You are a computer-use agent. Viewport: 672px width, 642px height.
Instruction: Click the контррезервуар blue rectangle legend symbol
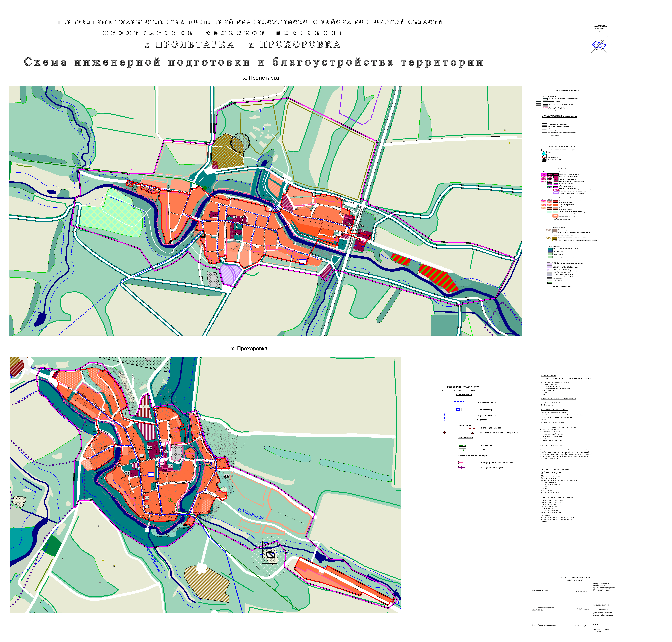point(458,409)
